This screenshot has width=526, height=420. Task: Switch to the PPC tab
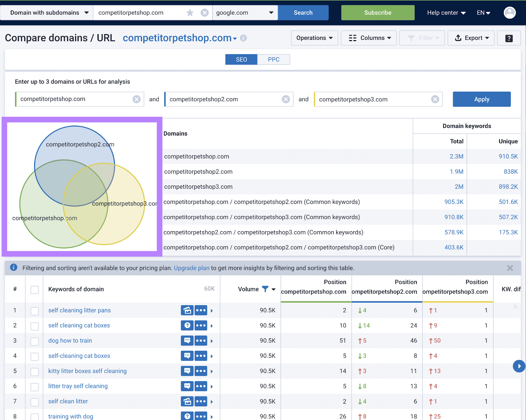274,59
